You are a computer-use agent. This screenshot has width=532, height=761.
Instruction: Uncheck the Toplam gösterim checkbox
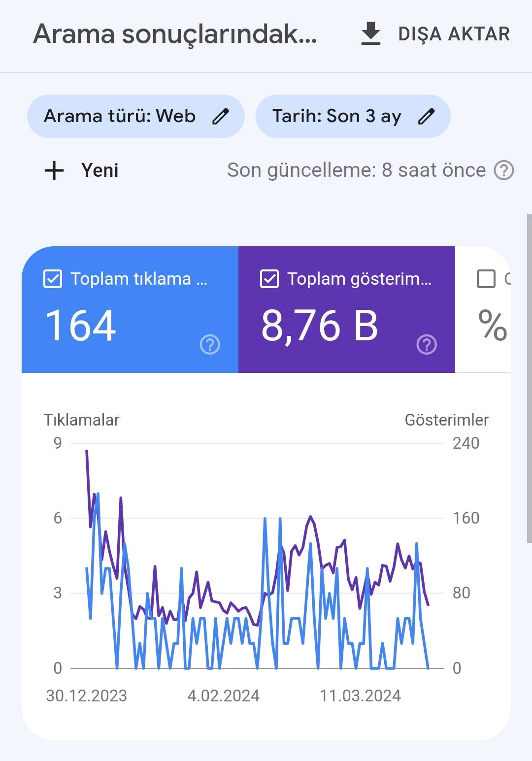click(x=269, y=279)
